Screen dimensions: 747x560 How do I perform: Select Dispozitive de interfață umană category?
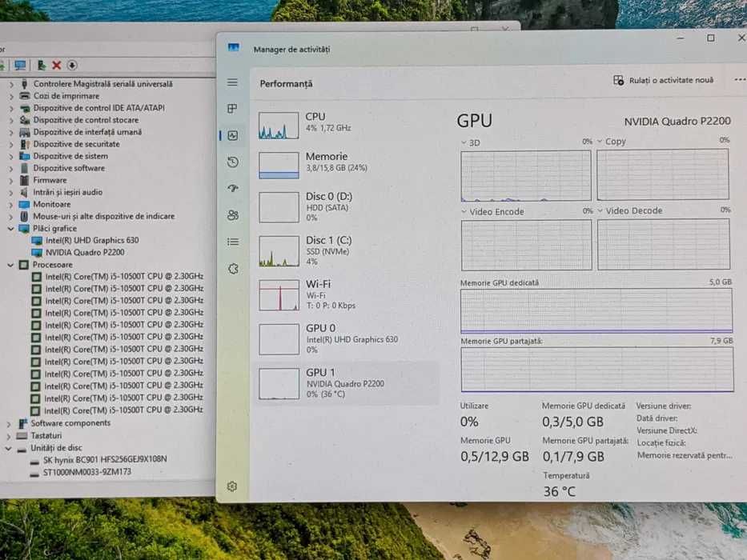tap(87, 132)
